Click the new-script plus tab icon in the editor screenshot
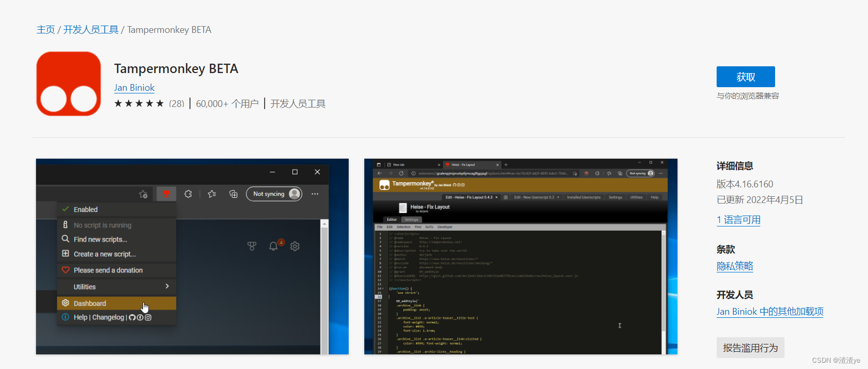The width and height of the screenshot is (868, 369). (x=505, y=197)
